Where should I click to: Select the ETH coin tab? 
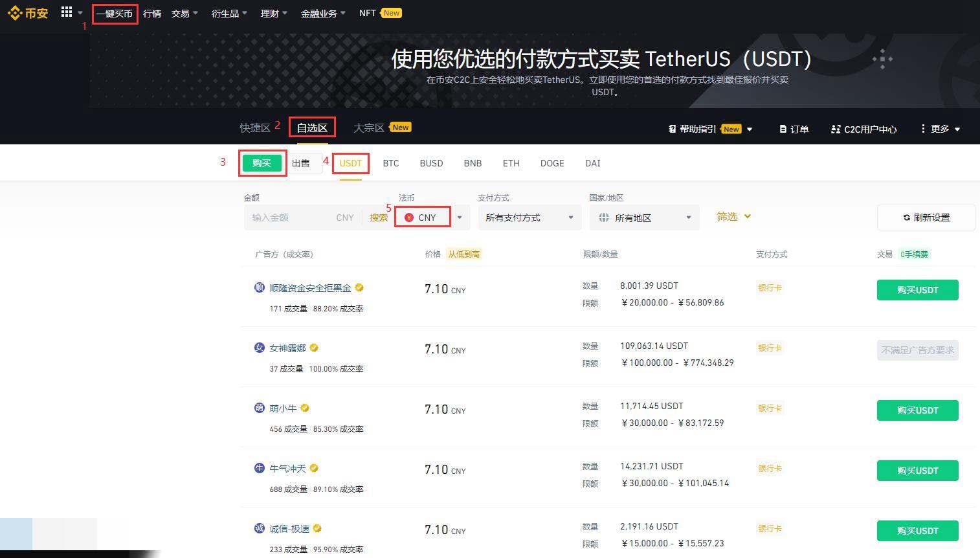point(511,163)
